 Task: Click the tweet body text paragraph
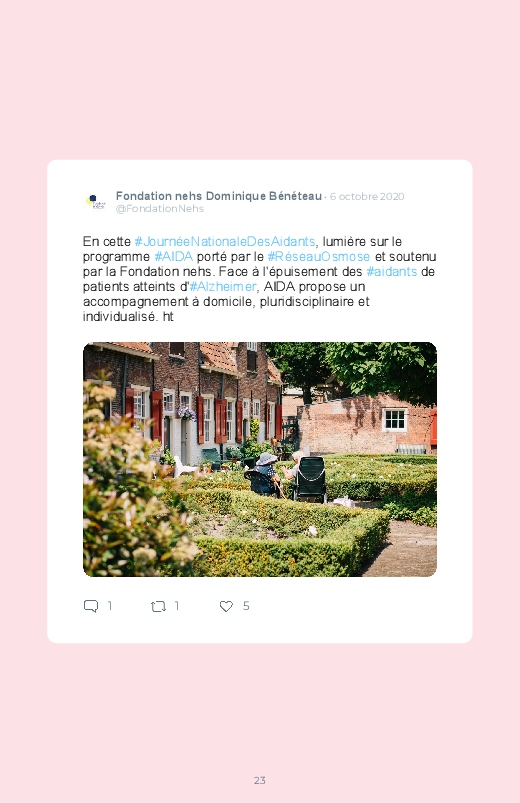pos(260,279)
